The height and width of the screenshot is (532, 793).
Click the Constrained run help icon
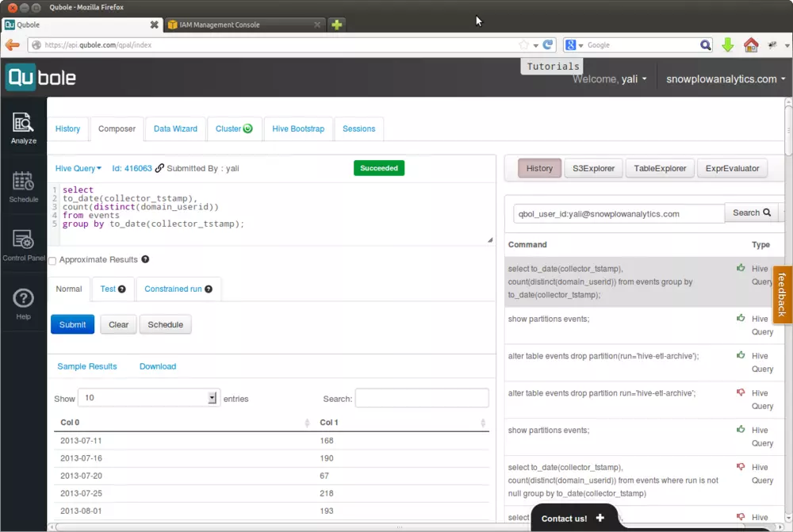click(x=209, y=289)
